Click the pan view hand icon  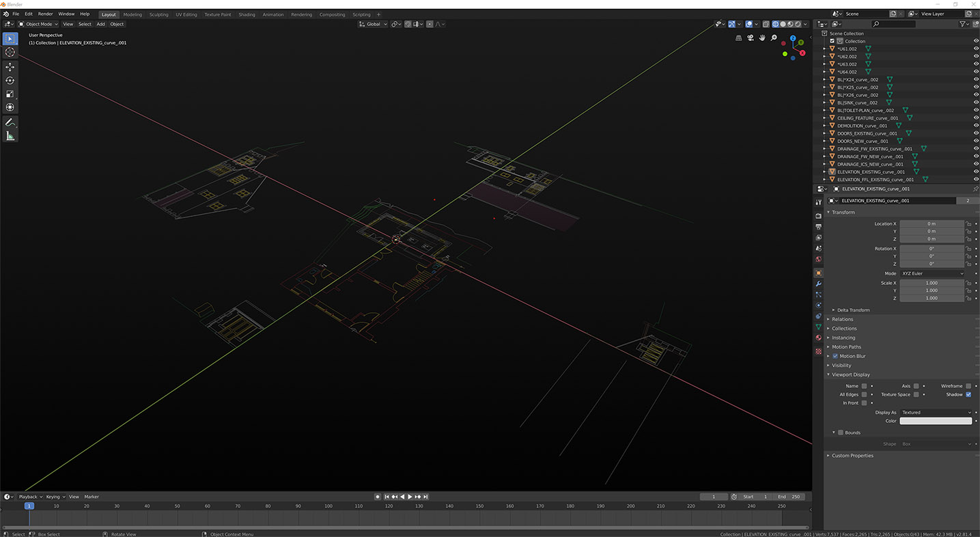[x=761, y=38]
